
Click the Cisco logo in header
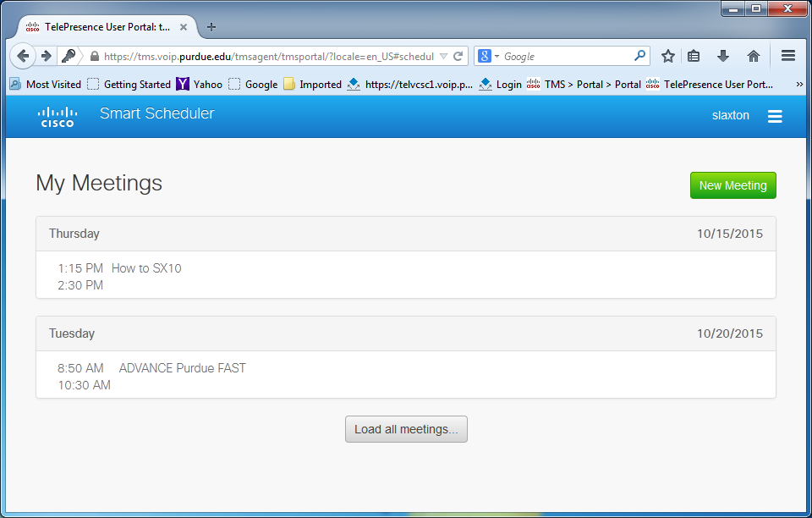(x=58, y=117)
